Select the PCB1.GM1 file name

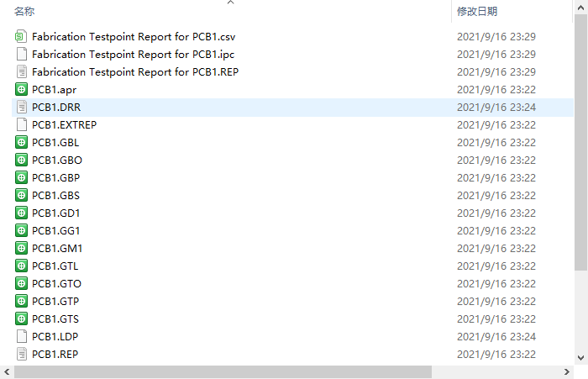(x=57, y=249)
